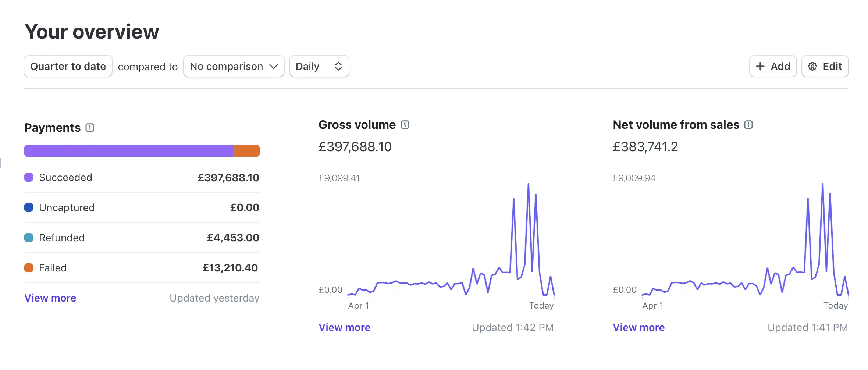This screenshot has width=868, height=370.
Task: Click the orange failed segment of payments bar
Action: coord(247,151)
